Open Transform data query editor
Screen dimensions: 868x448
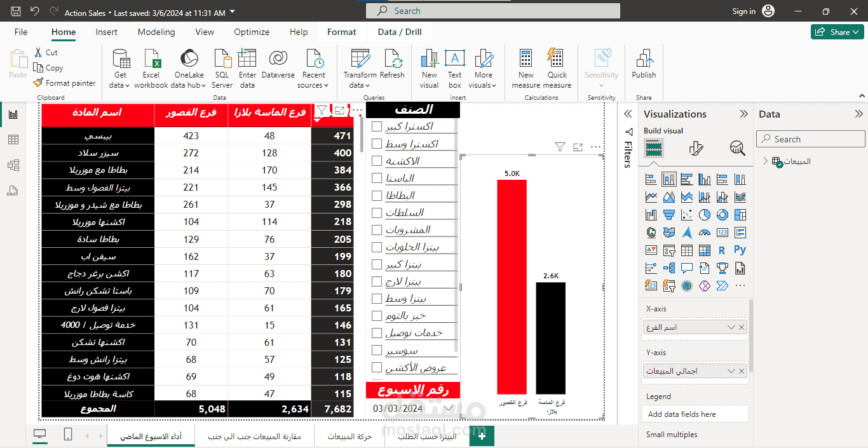point(360,69)
